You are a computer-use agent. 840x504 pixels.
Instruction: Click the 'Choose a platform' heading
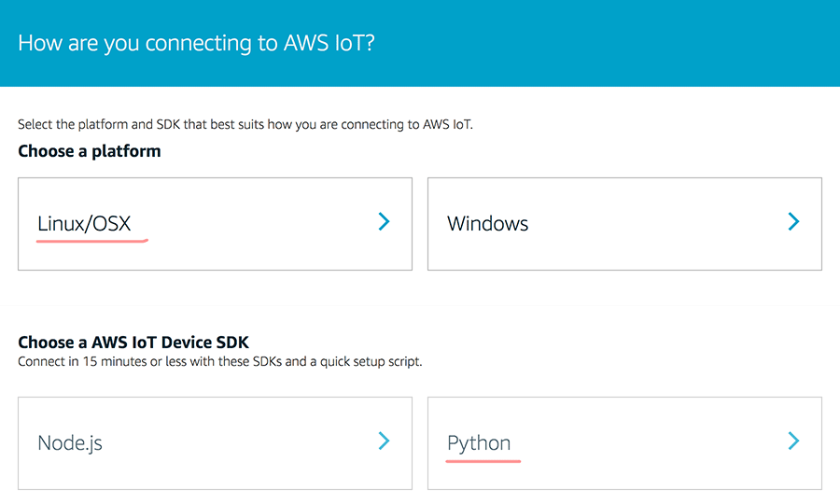tap(90, 151)
